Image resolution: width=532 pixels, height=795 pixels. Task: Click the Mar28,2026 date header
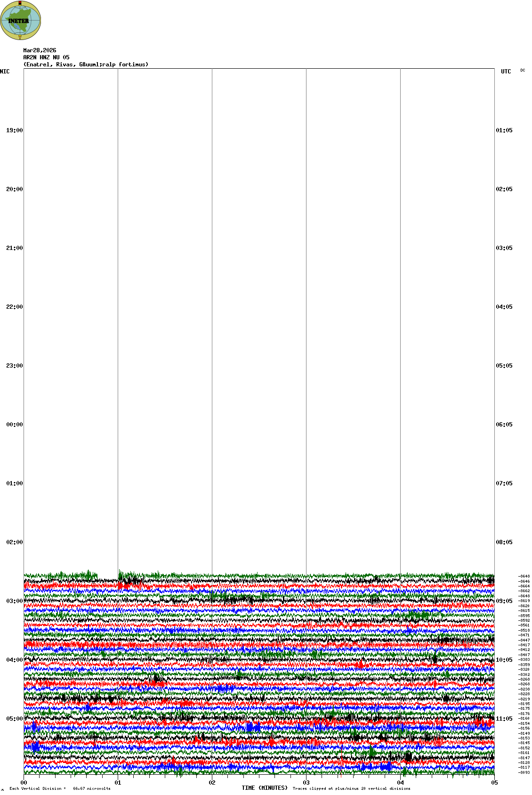pos(40,50)
